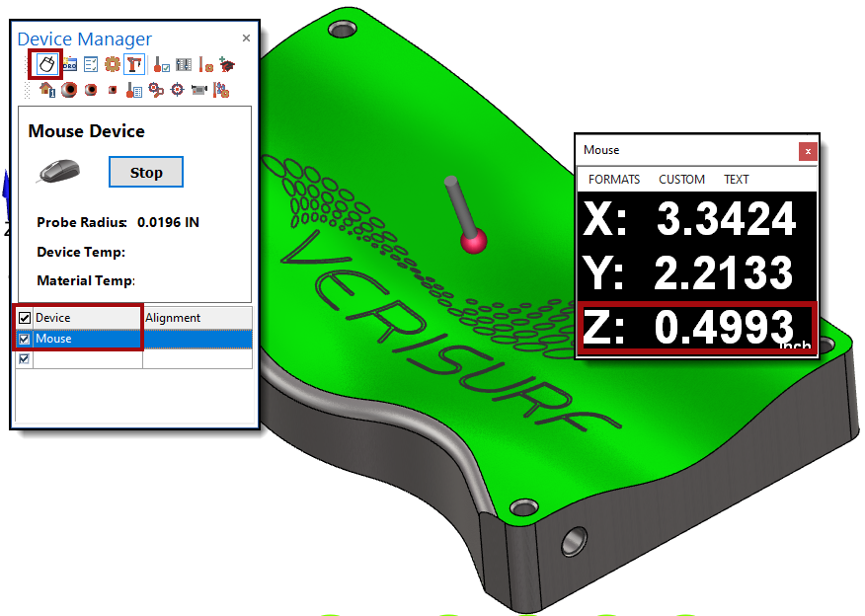Click the graduation cap training icon
The image size is (865, 616).
click(227, 64)
